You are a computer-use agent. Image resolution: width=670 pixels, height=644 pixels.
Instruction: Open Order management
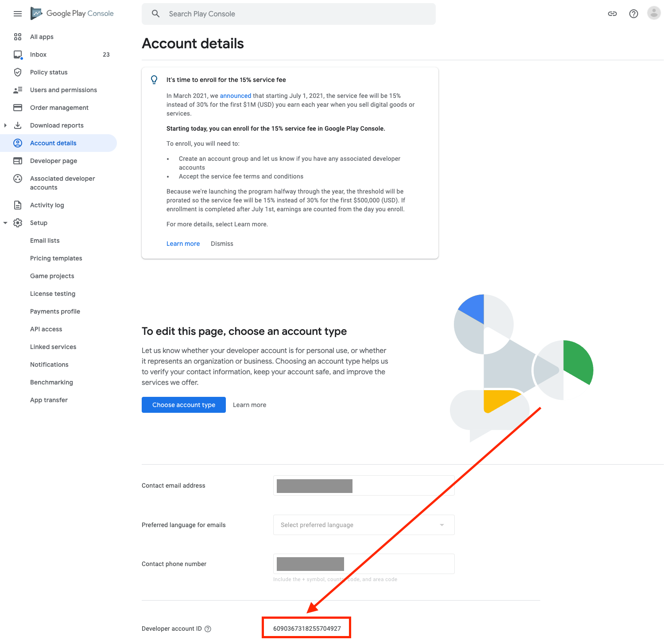pyautogui.click(x=59, y=108)
